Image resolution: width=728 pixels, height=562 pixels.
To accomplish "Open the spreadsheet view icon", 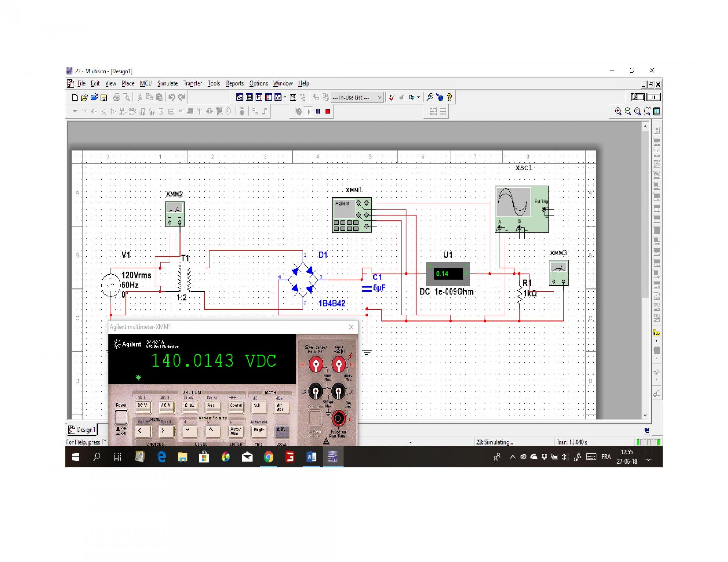I will [249, 97].
